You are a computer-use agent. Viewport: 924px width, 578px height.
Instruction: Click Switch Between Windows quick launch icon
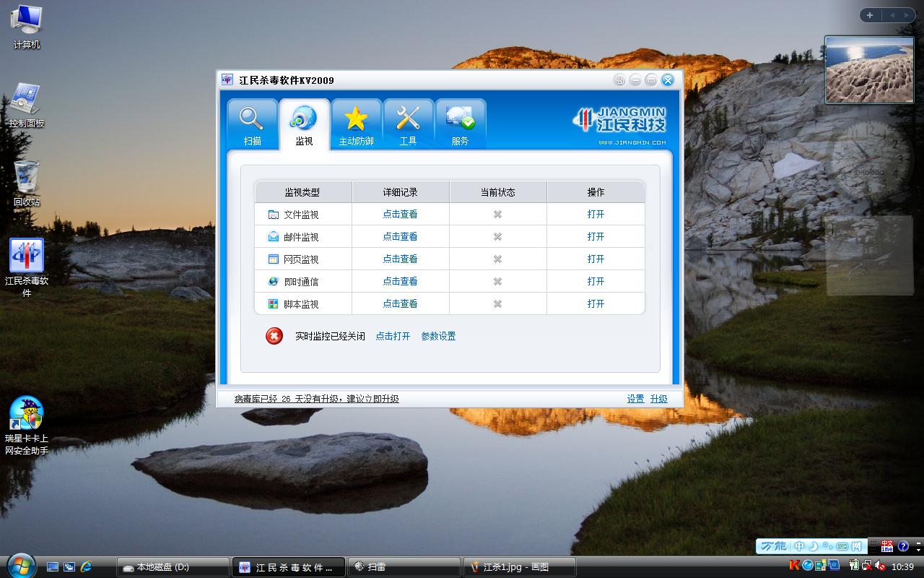[x=69, y=567]
